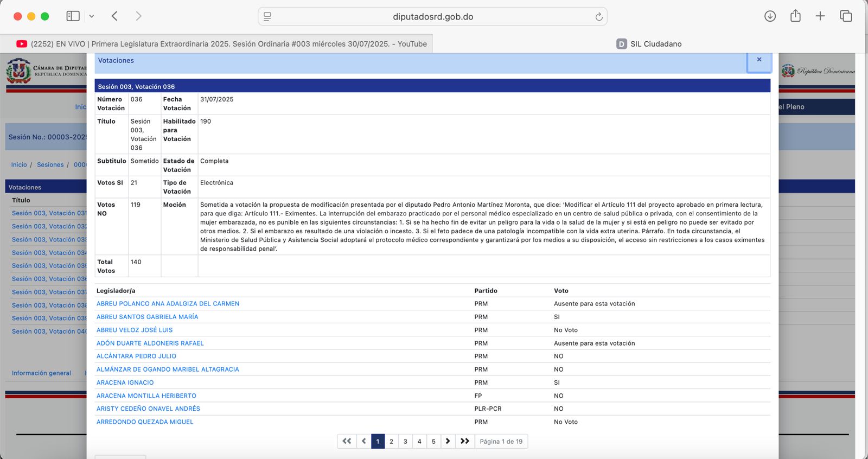The width and height of the screenshot is (868, 459).
Task: Open the sidebar dropdown chevron
Action: click(92, 16)
